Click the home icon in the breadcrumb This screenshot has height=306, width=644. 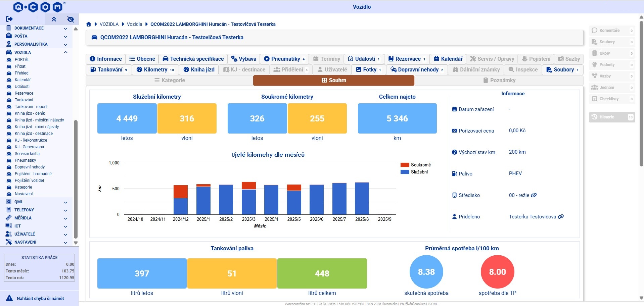(89, 24)
